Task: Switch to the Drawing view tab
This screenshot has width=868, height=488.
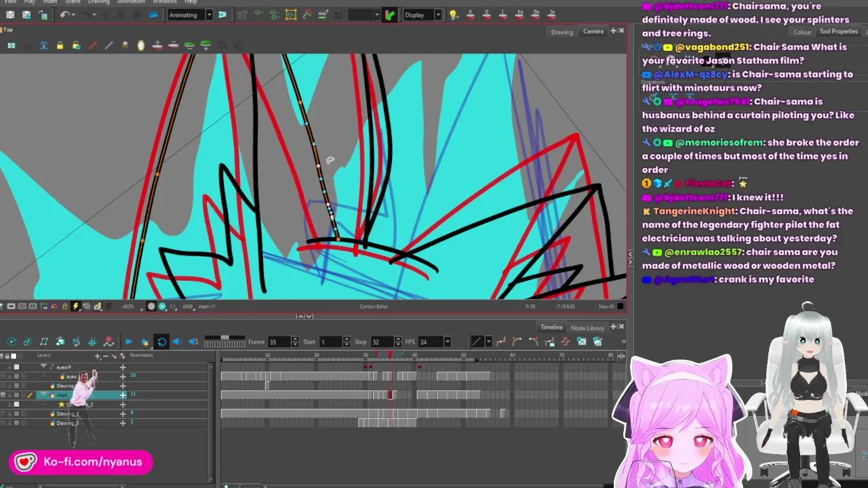Action: (561, 32)
